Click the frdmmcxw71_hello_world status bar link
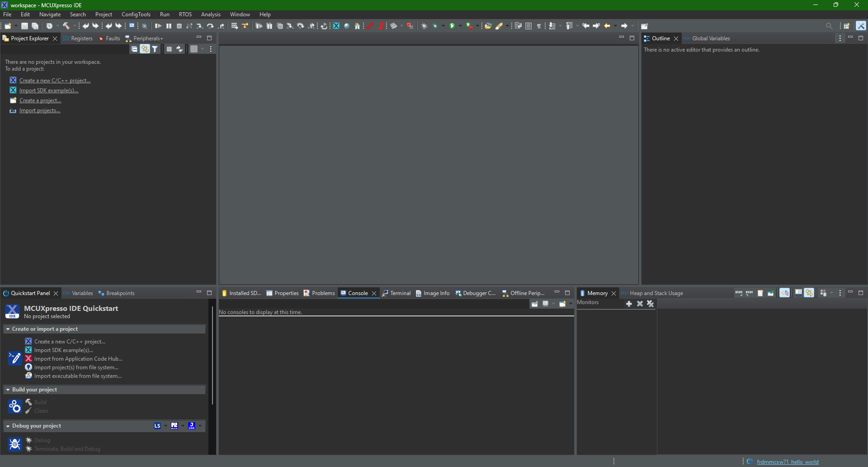The width and height of the screenshot is (868, 467). point(788,462)
